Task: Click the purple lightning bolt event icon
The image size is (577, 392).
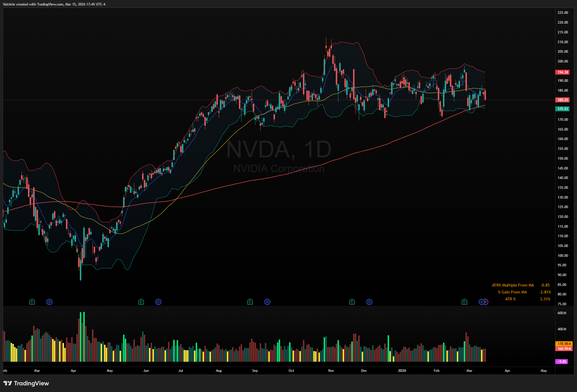Action: [x=486, y=302]
